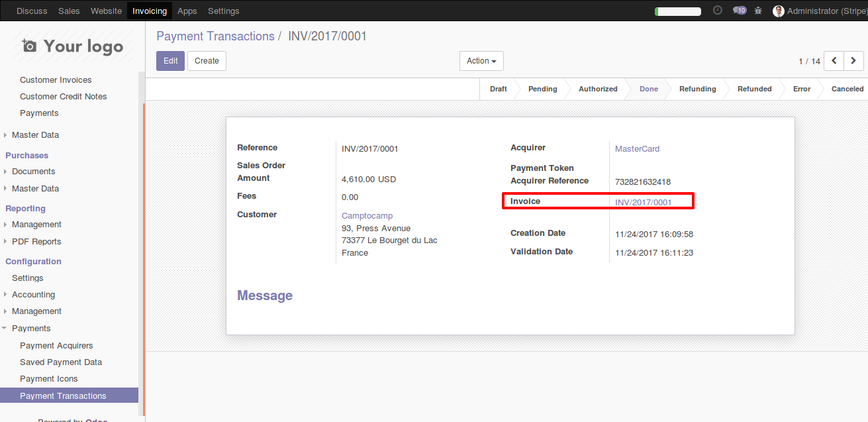868x422 pixels.
Task: Click validation date 11/24/2017 16:11:23
Action: 654,253
